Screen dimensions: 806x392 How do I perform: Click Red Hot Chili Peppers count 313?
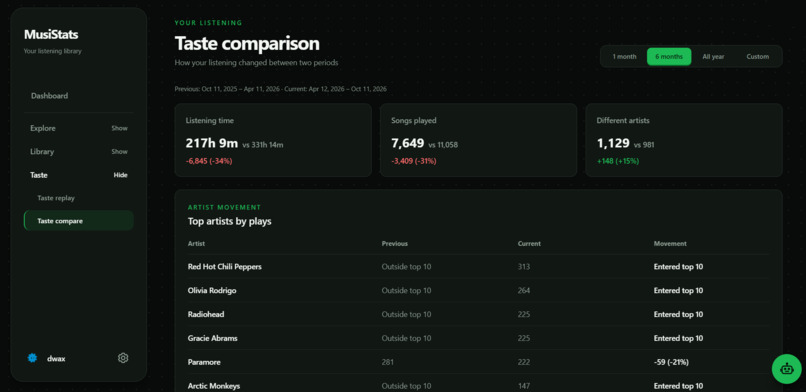524,267
